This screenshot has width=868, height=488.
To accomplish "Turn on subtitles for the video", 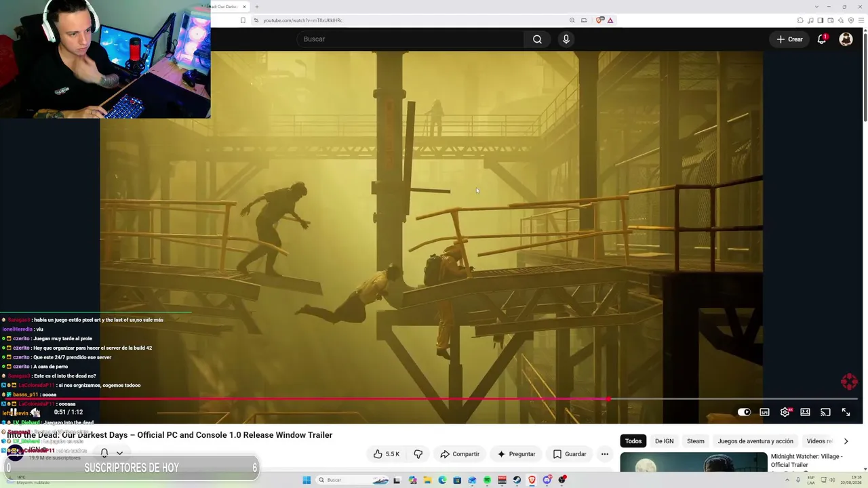I will click(x=764, y=412).
